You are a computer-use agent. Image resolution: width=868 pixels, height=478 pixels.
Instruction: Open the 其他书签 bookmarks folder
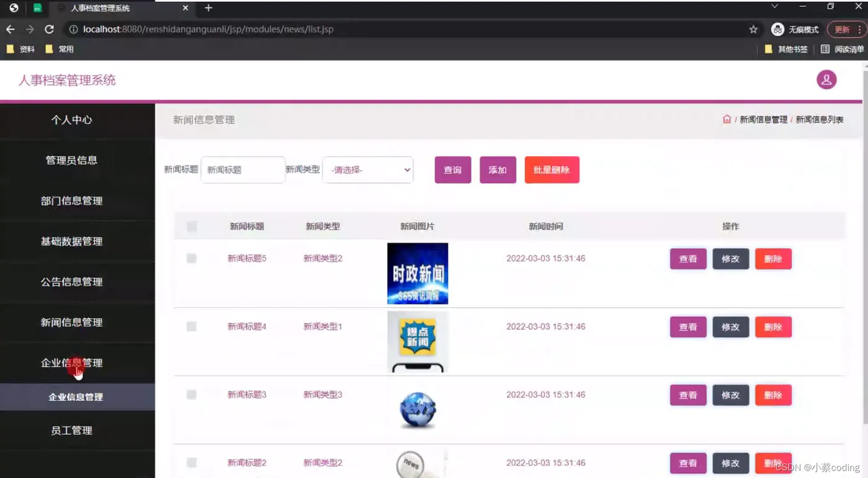[x=786, y=49]
